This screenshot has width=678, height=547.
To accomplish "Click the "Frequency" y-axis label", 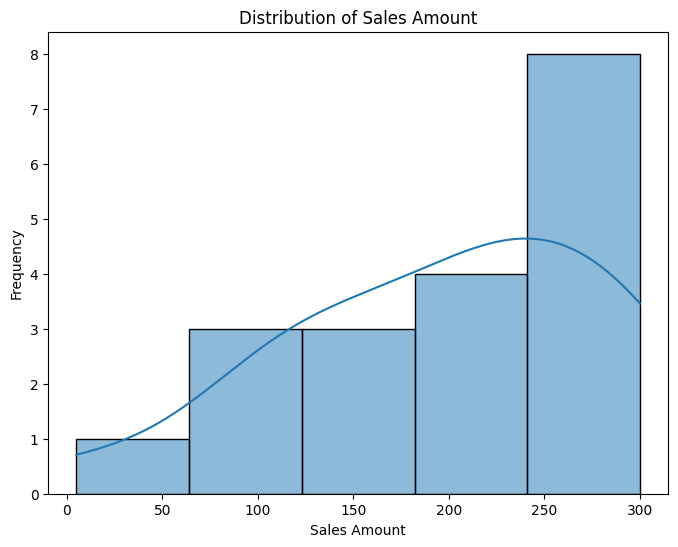I will point(17,265).
